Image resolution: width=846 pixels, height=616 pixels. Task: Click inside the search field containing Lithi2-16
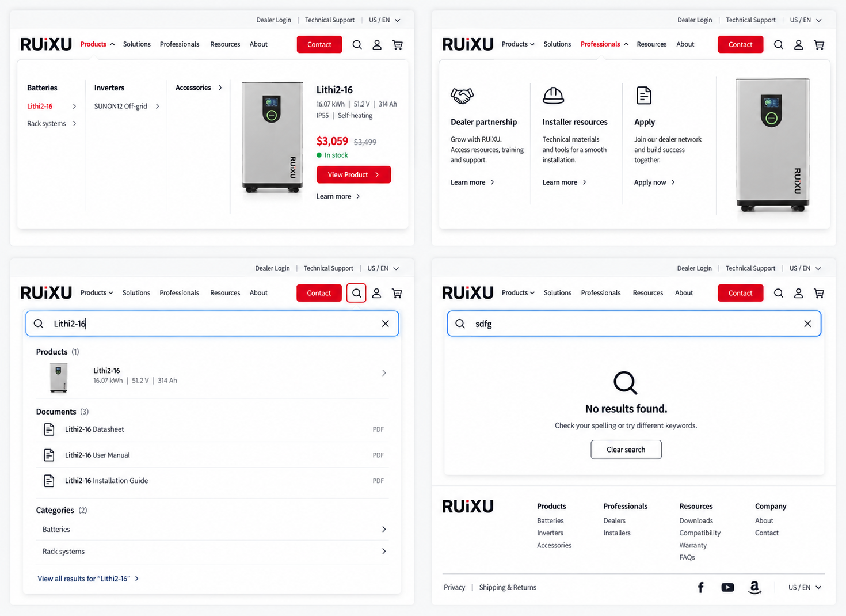point(212,324)
